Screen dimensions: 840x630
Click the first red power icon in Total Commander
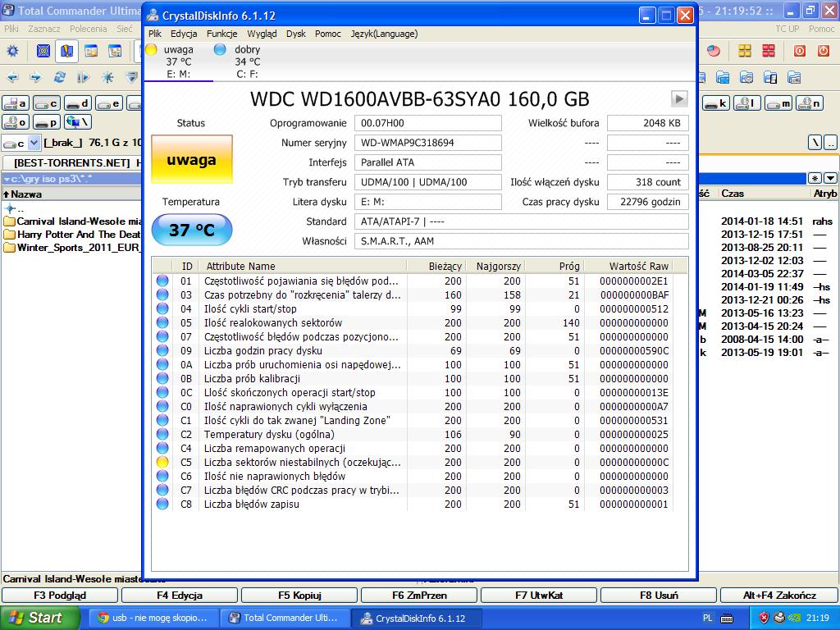point(799,52)
